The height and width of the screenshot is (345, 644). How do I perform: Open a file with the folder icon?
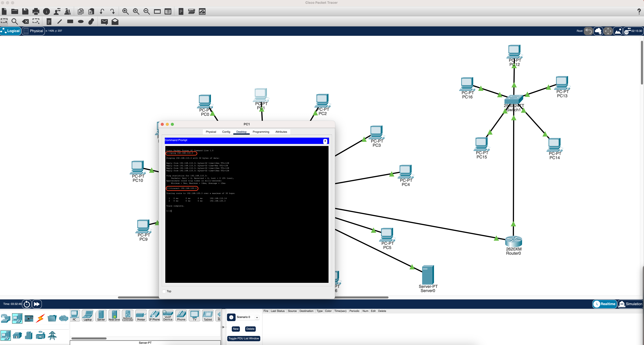click(x=15, y=11)
